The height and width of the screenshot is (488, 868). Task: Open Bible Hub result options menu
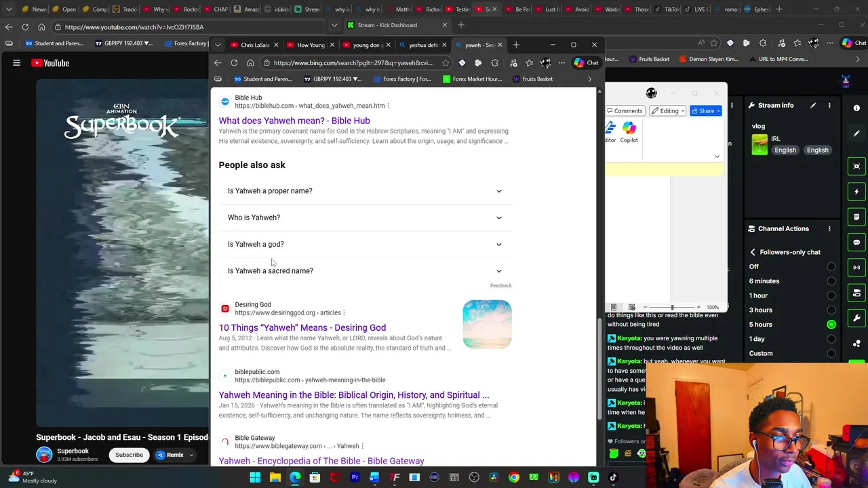click(x=388, y=106)
